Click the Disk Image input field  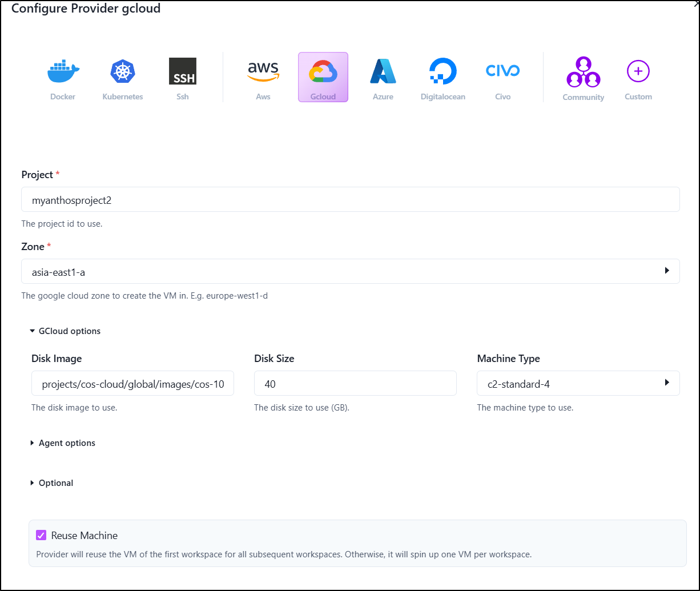[132, 383]
